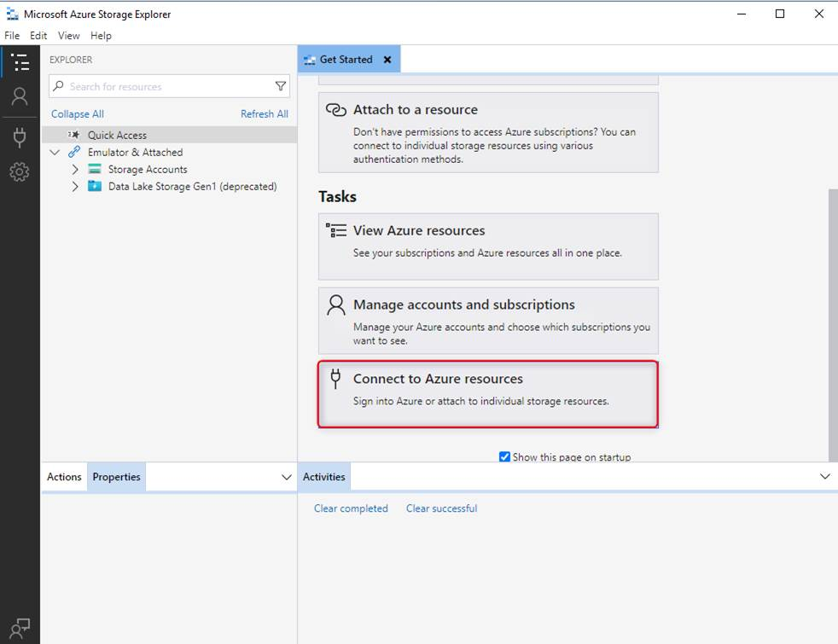The height and width of the screenshot is (644, 838).
Task: Close the Get Started tab
Action: [x=387, y=60]
